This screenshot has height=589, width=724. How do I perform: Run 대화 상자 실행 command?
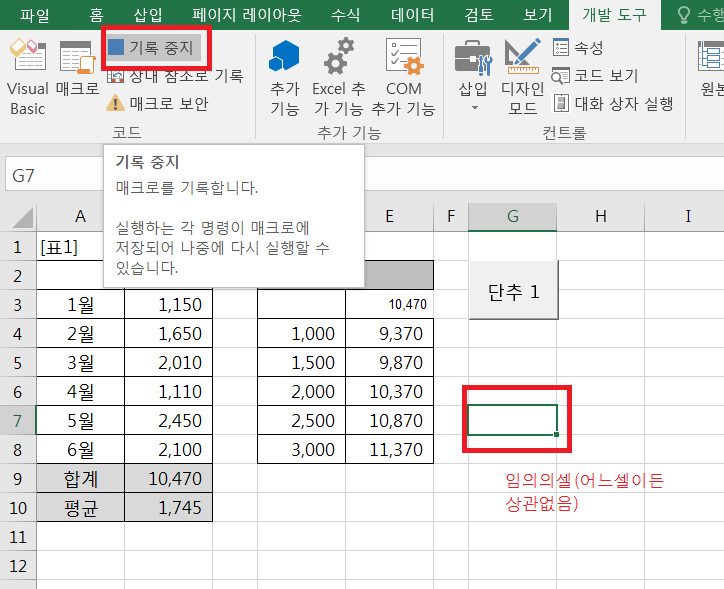[613, 103]
